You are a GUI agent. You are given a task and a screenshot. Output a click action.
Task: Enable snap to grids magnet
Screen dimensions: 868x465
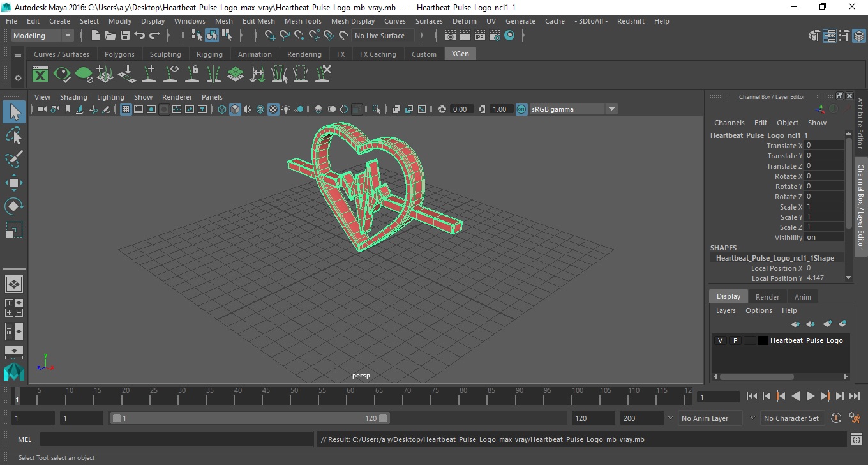point(269,36)
